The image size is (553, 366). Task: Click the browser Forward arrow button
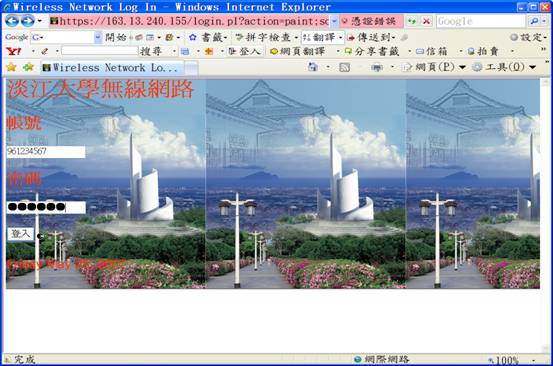pos(28,21)
